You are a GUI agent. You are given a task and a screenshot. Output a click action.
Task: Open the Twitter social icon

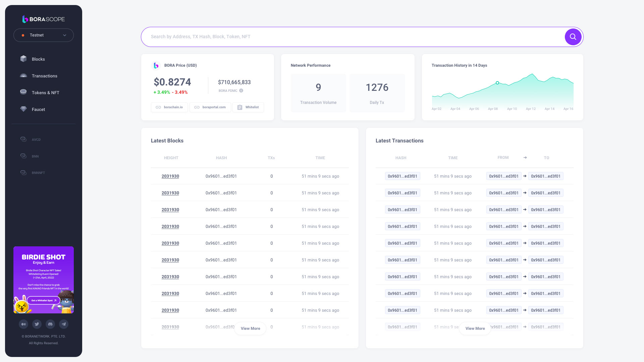coord(37,324)
